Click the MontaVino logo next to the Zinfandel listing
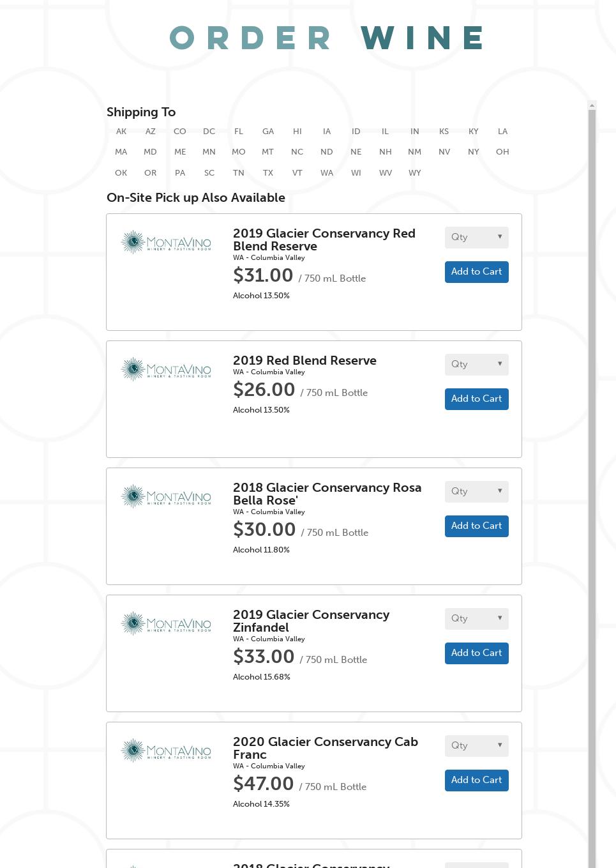 [165, 624]
